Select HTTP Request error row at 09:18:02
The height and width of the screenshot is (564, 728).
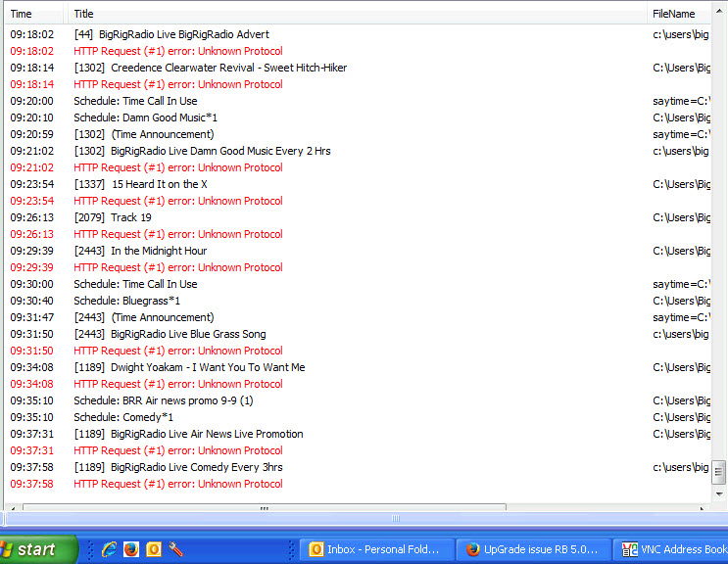pyautogui.click(x=358, y=51)
